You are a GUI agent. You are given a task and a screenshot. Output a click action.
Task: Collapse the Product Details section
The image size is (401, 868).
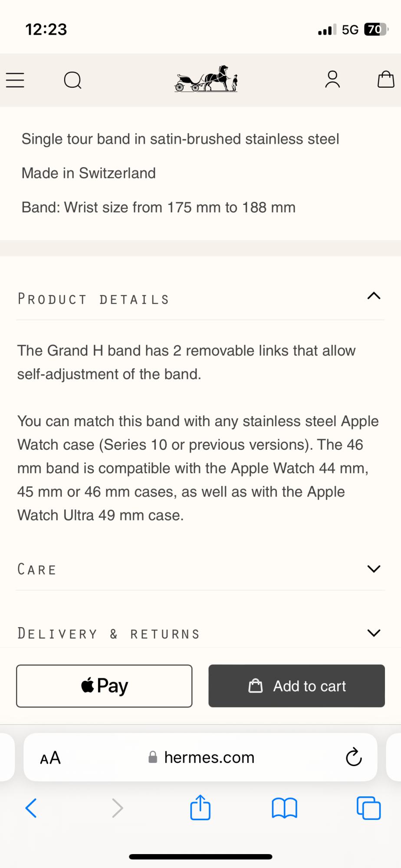click(x=374, y=296)
